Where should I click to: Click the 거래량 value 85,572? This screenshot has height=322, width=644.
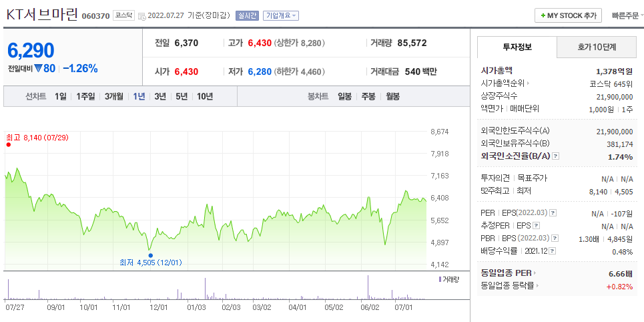pos(412,43)
